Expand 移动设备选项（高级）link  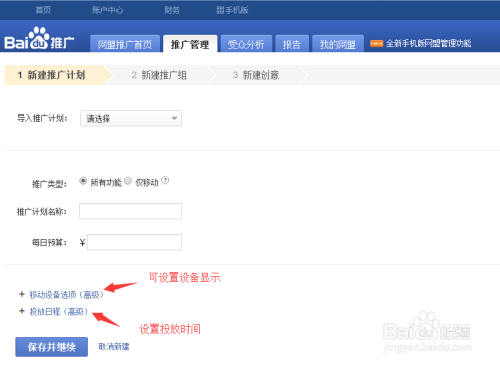66,295
